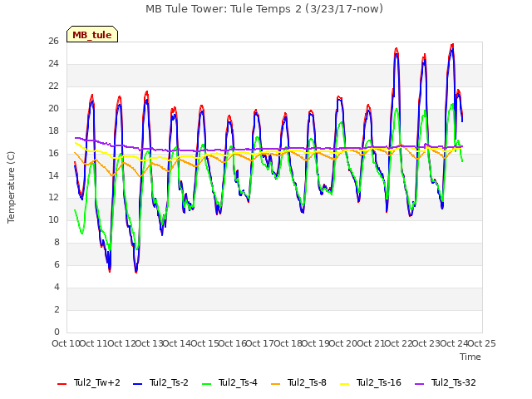Select the Tul2_Ts-4 legend label
532x399 pixels.
[239, 382]
